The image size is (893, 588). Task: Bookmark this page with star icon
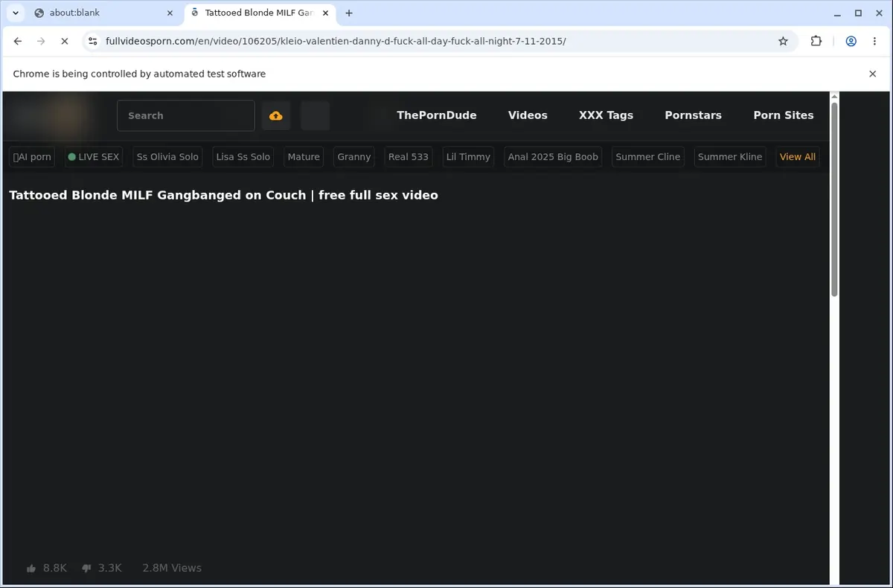(783, 41)
